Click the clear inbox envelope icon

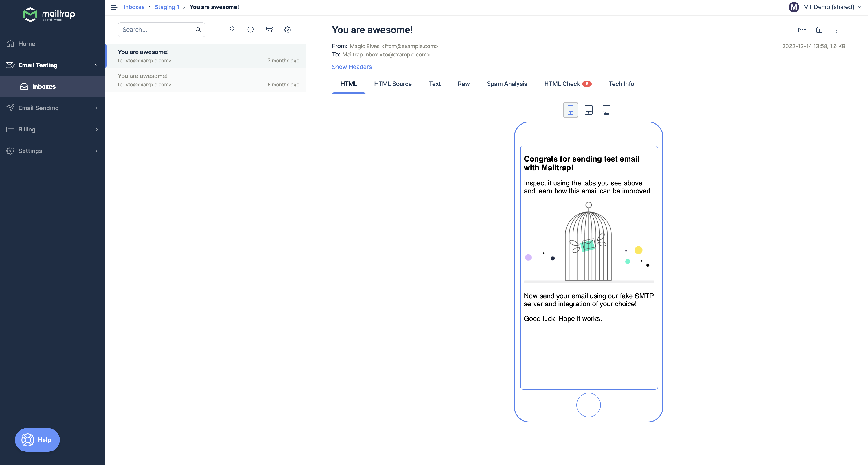[x=269, y=30]
